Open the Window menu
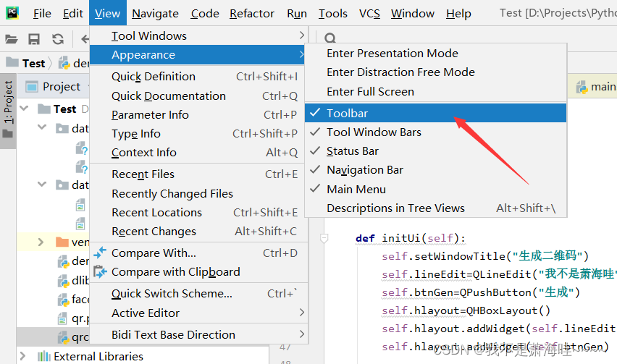The width and height of the screenshot is (617, 364). coord(412,13)
